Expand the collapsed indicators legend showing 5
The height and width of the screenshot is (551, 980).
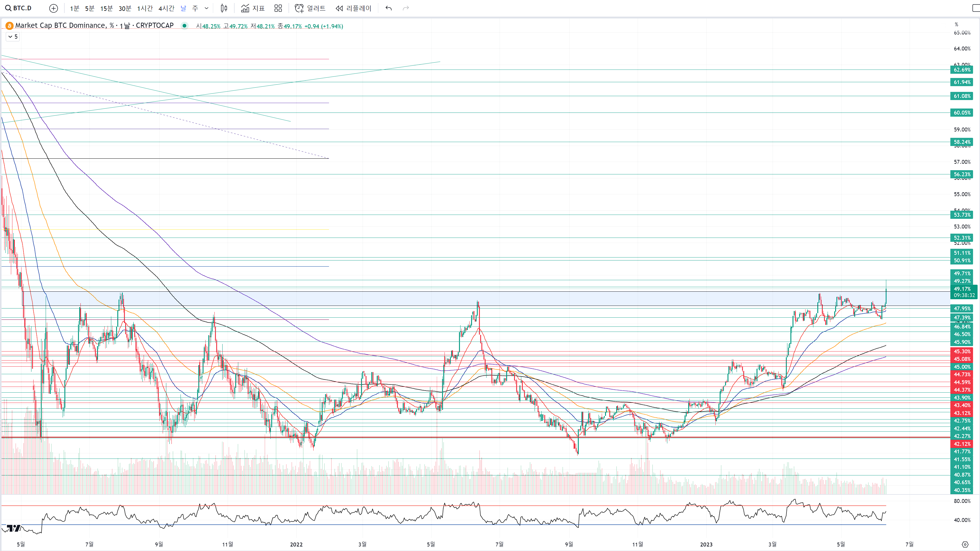coord(13,37)
